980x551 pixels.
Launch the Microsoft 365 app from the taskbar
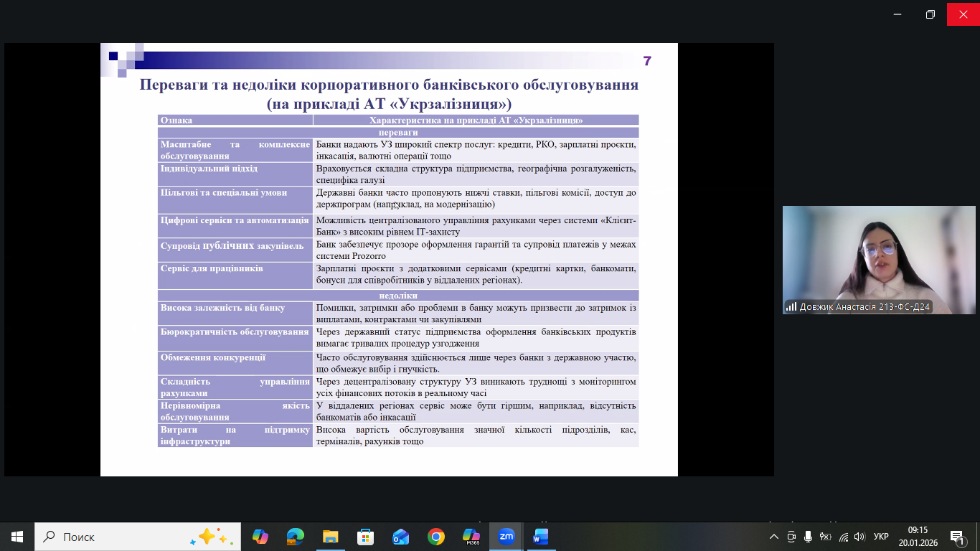[471, 537]
